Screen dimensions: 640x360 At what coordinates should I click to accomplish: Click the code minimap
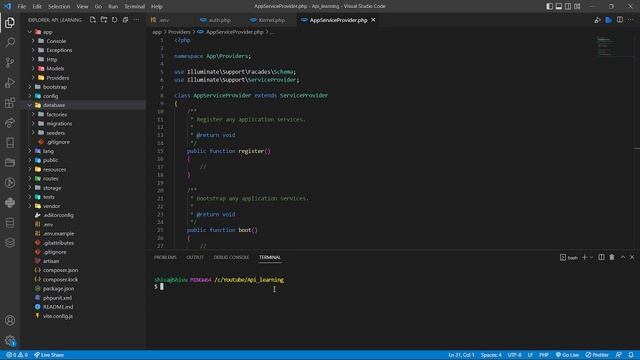pos(604,46)
